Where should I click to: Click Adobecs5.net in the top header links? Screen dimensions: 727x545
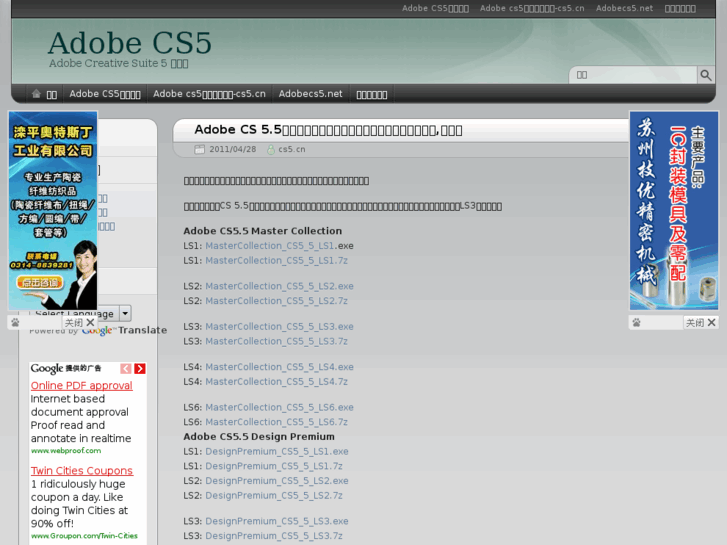[624, 8]
